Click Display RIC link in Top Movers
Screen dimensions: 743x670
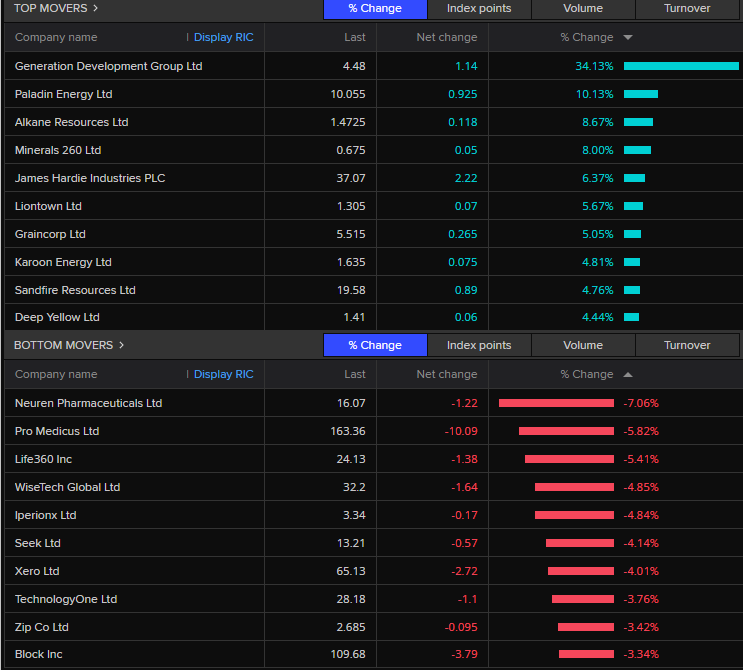[x=224, y=37]
